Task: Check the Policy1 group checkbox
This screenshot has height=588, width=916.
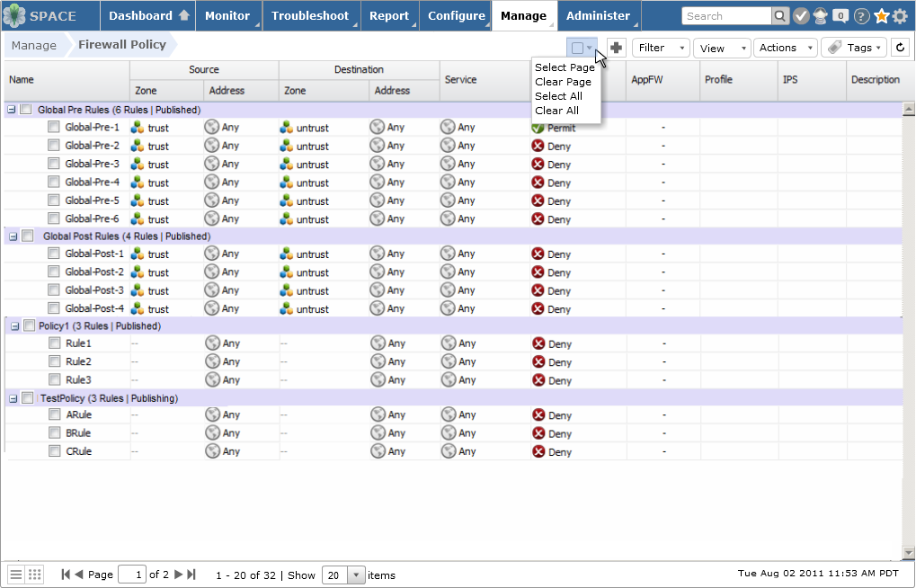Action: 29,325
